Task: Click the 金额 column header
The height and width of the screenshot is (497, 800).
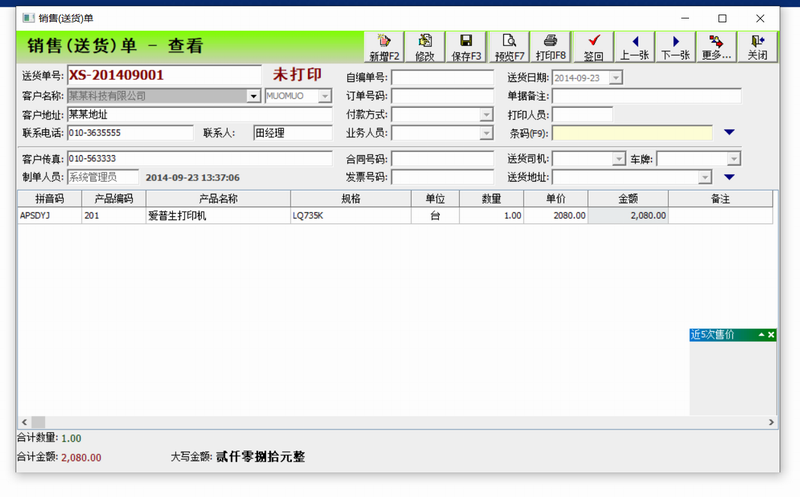Action: pyautogui.click(x=628, y=199)
